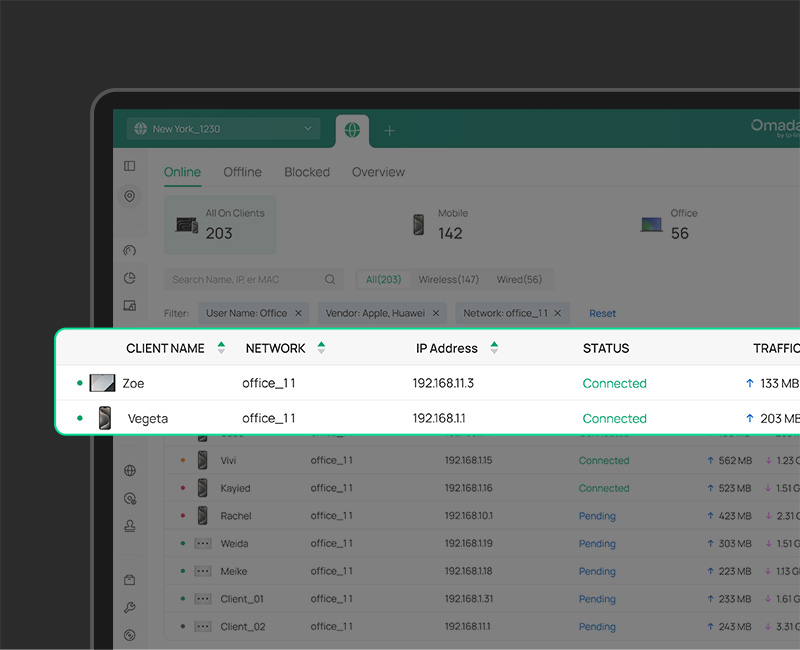Sort by CLIENT NAME using its sort arrows
This screenshot has height=650, width=800.
222,348
